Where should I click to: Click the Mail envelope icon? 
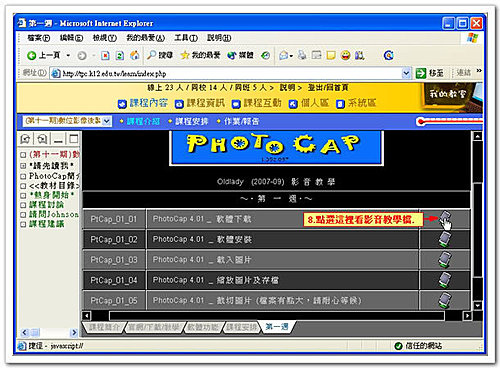click(284, 55)
